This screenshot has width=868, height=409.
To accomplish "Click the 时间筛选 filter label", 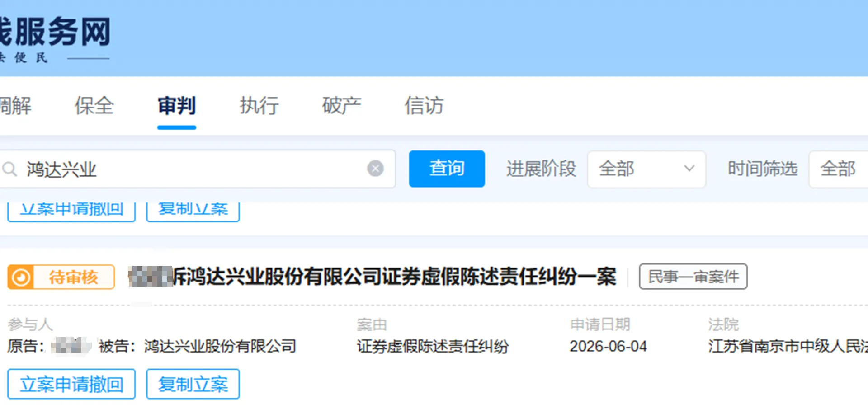I will tap(763, 169).
